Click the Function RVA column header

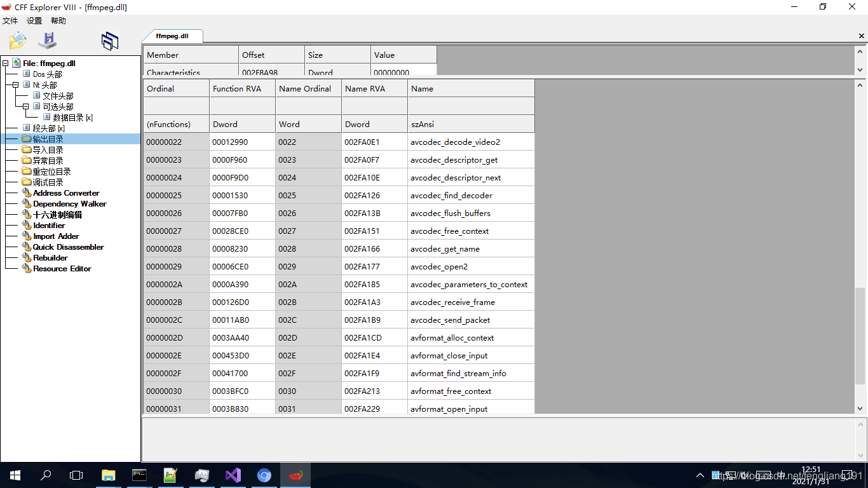[x=242, y=88]
